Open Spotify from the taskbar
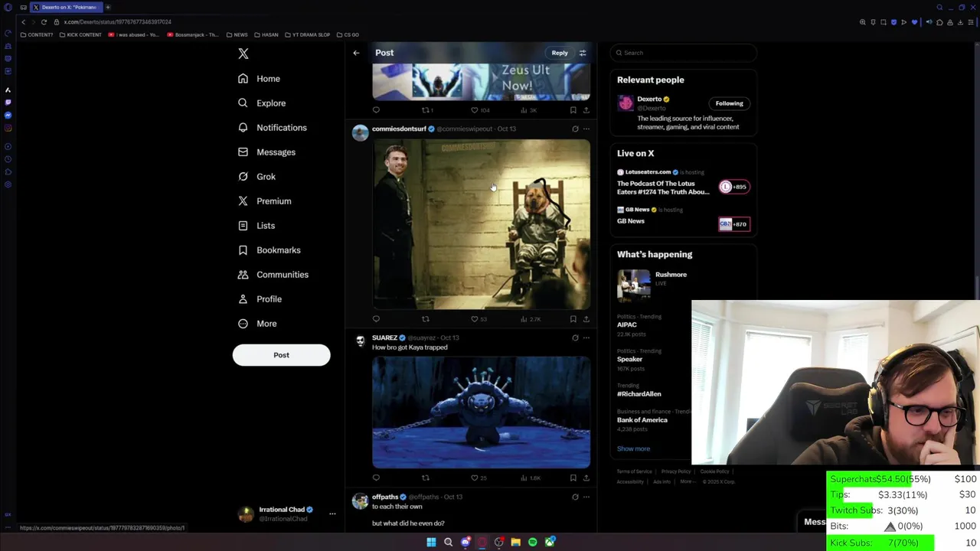This screenshot has width=980, height=551. pos(533,543)
